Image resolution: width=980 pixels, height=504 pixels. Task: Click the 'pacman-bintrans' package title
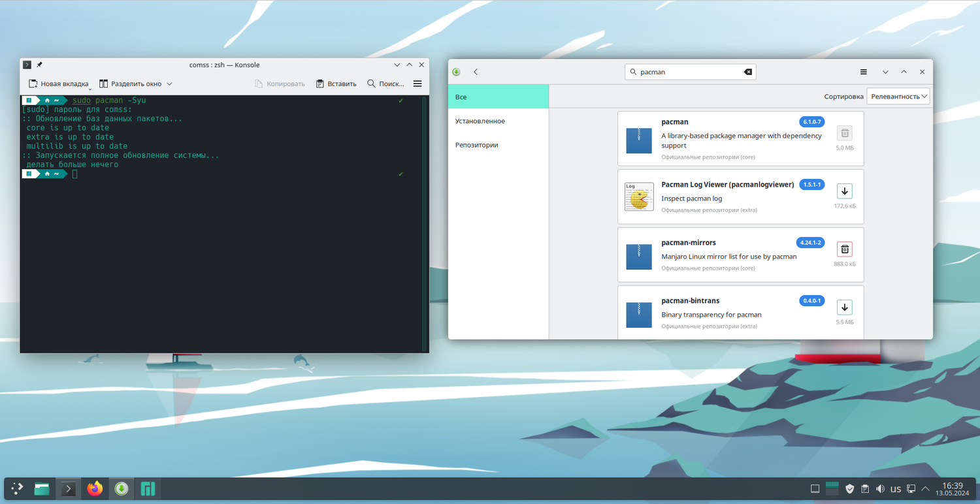coord(691,301)
